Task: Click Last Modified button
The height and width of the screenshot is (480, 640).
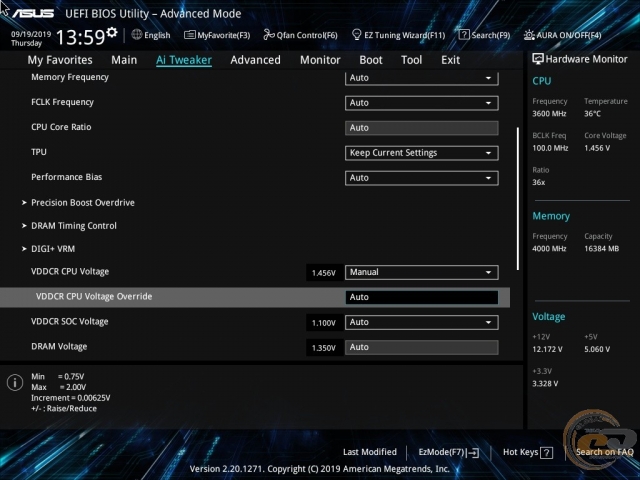Action: click(370, 452)
